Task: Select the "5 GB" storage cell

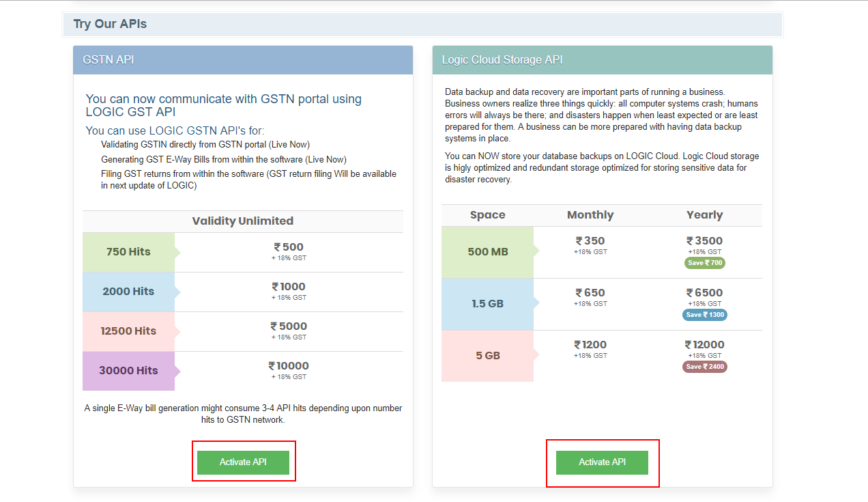Action: click(x=488, y=356)
